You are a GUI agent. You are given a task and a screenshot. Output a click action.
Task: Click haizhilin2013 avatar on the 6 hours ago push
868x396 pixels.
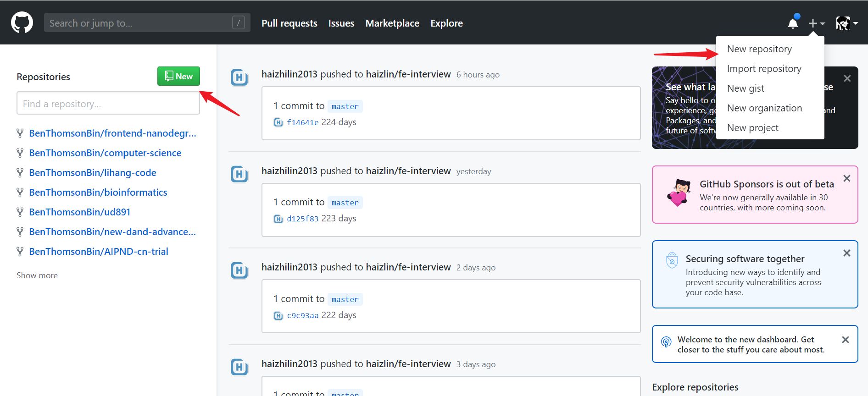pyautogui.click(x=239, y=77)
